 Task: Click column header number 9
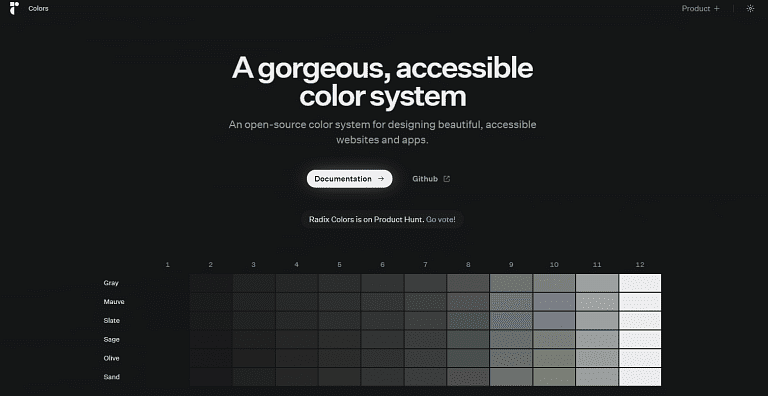pyautogui.click(x=511, y=265)
